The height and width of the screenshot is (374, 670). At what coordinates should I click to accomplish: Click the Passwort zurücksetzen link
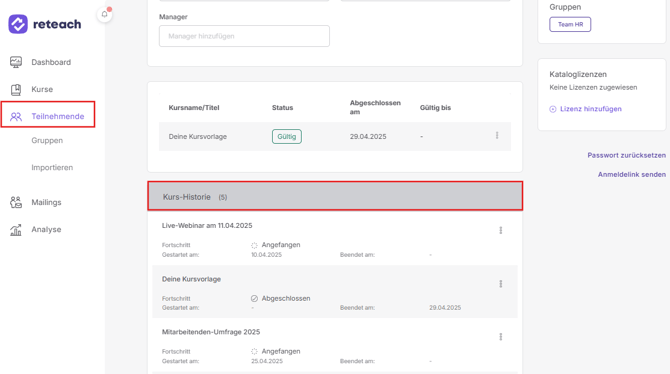coord(626,155)
